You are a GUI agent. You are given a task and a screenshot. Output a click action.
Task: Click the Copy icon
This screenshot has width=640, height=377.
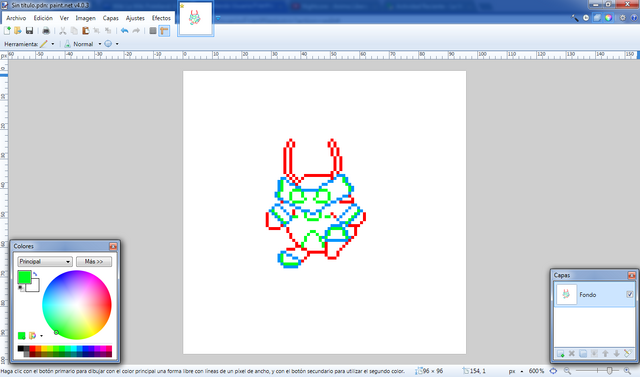click(x=74, y=31)
